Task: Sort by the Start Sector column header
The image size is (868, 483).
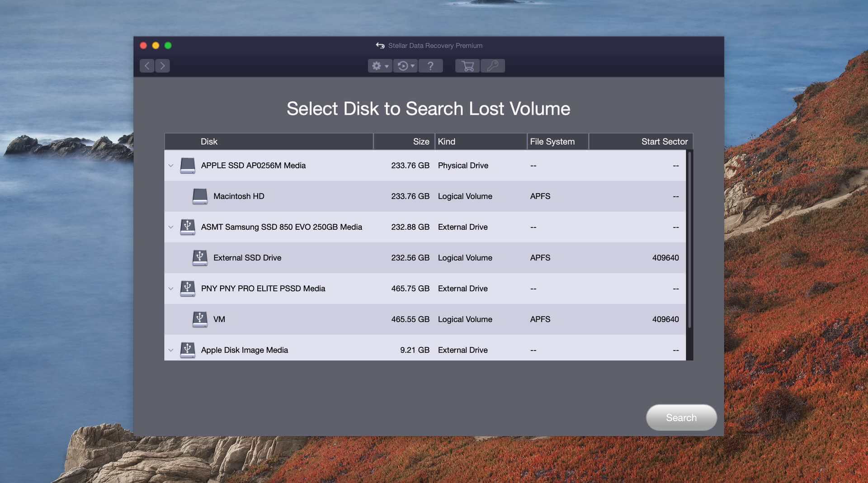Action: [x=641, y=142]
